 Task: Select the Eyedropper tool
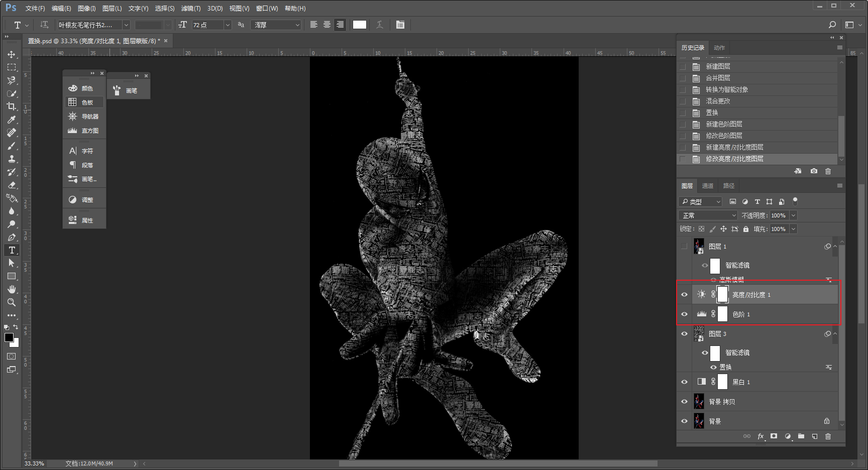coord(11,120)
